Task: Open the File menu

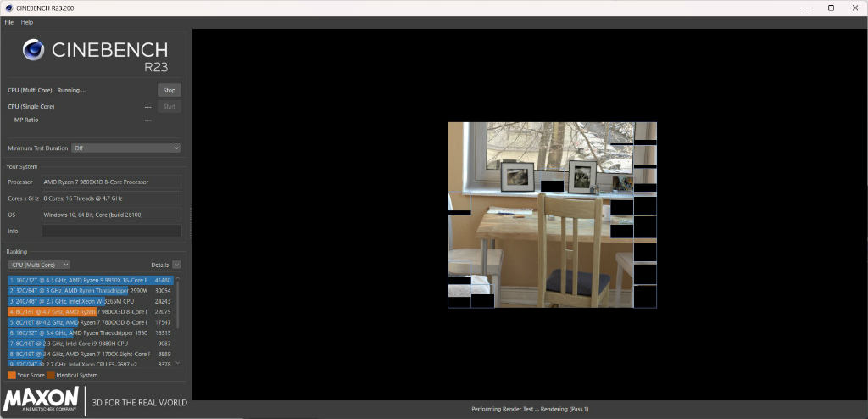Action: [x=8, y=23]
